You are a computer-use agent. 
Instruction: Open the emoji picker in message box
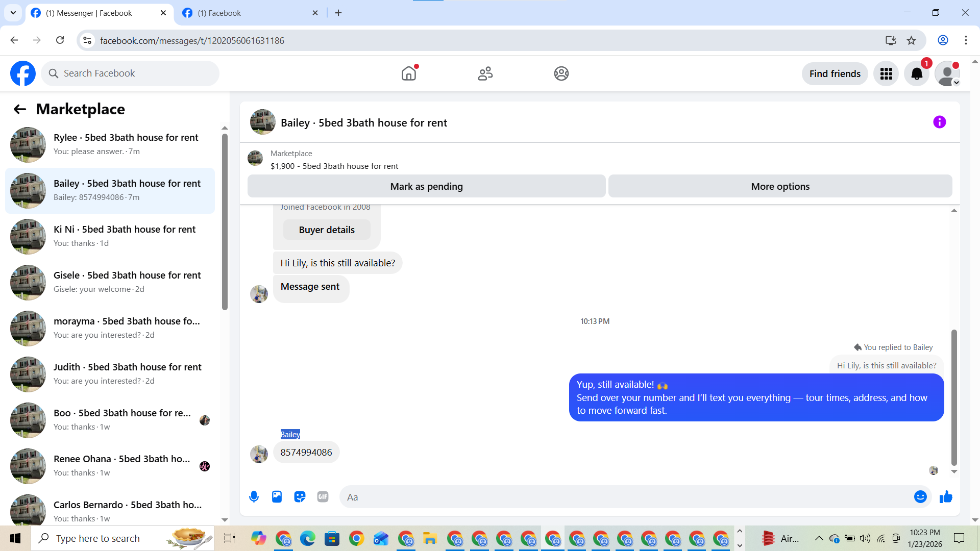click(x=920, y=496)
